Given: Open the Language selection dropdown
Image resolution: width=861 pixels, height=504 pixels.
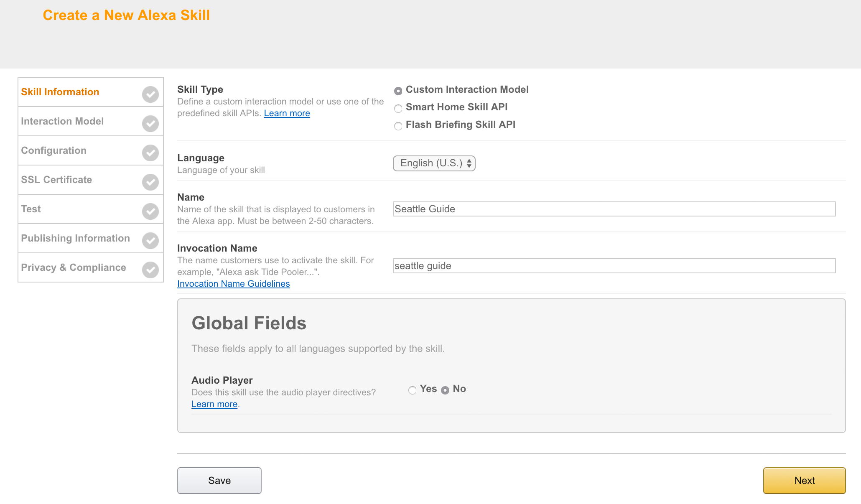Looking at the screenshot, I should tap(433, 163).
